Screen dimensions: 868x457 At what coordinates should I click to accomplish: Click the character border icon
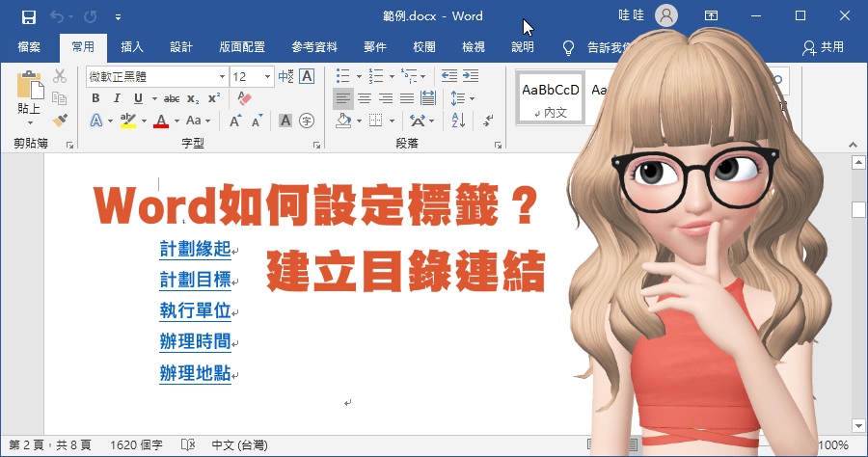(307, 76)
